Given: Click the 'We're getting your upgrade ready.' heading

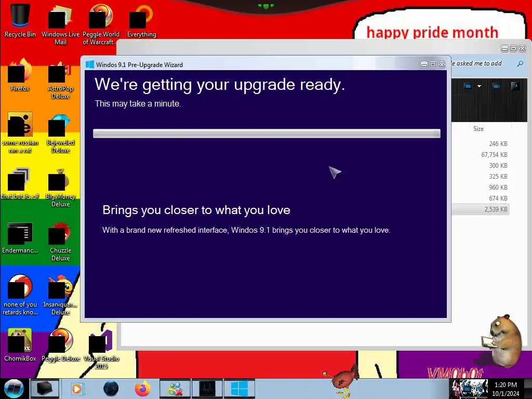Looking at the screenshot, I should click(x=220, y=85).
